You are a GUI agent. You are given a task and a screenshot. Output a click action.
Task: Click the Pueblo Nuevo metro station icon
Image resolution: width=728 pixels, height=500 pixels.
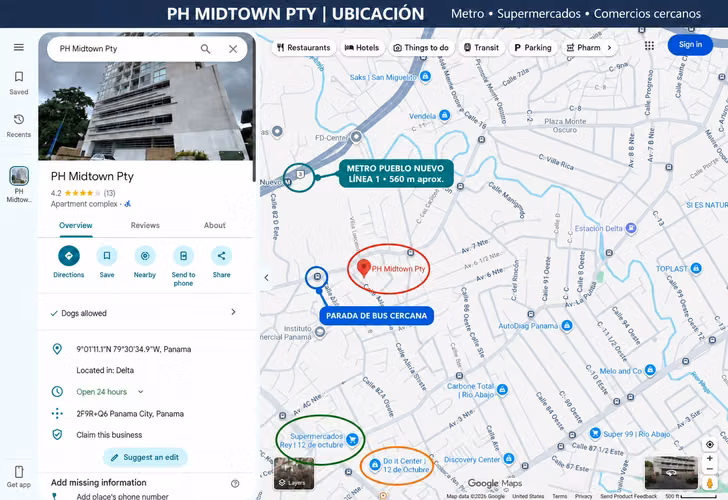click(288, 182)
